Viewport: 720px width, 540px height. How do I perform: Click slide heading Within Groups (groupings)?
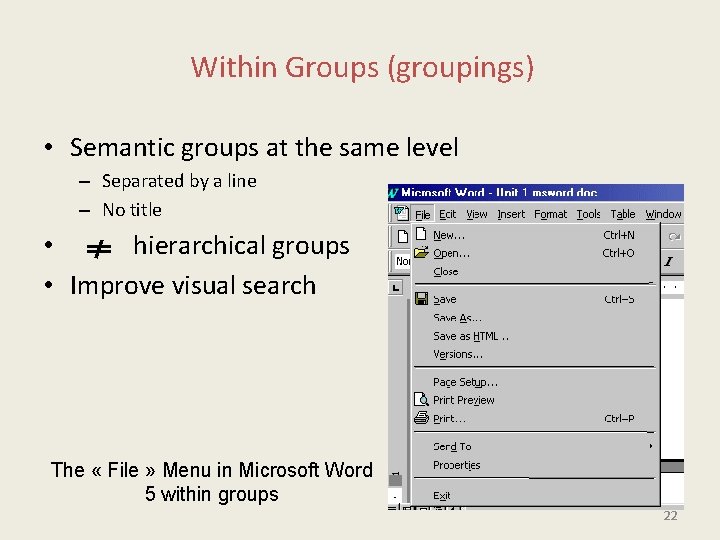(x=362, y=68)
